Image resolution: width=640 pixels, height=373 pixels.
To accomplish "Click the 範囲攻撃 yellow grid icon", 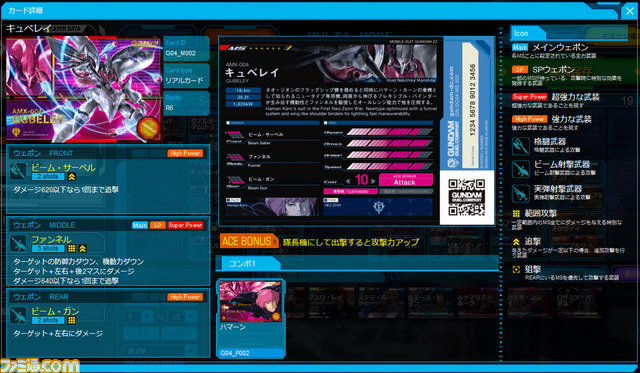I will (x=516, y=214).
